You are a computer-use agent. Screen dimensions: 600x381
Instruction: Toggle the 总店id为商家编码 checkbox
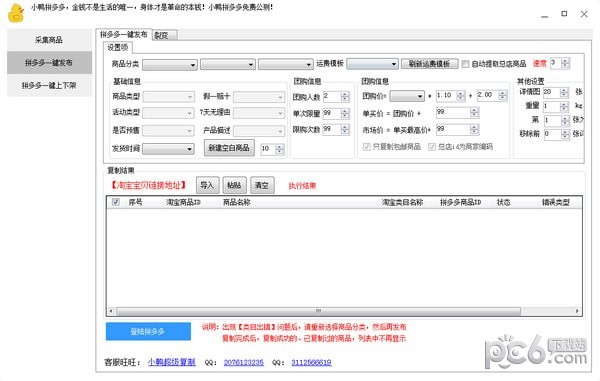pos(432,147)
